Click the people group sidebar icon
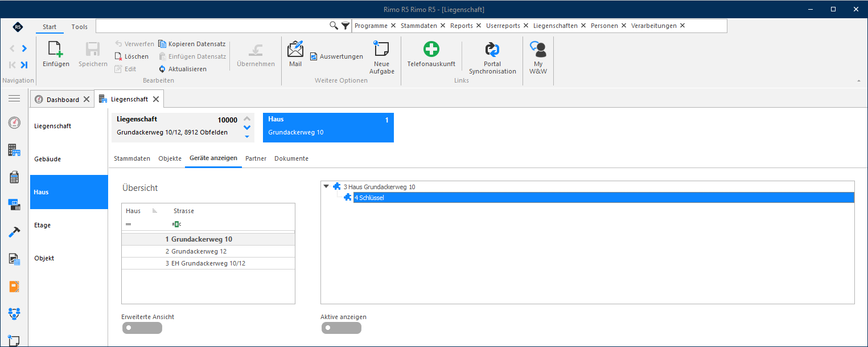Image resolution: width=868 pixels, height=347 pixels. click(14, 314)
